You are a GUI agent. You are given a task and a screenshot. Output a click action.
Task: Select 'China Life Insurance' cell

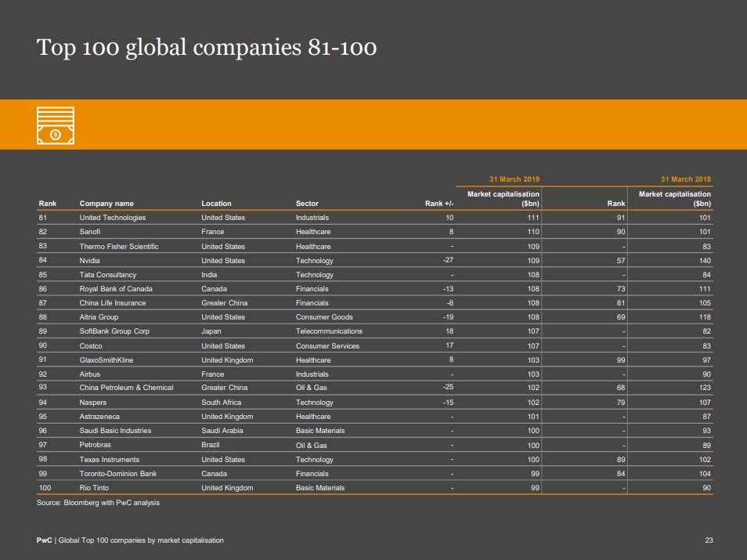coord(113,303)
